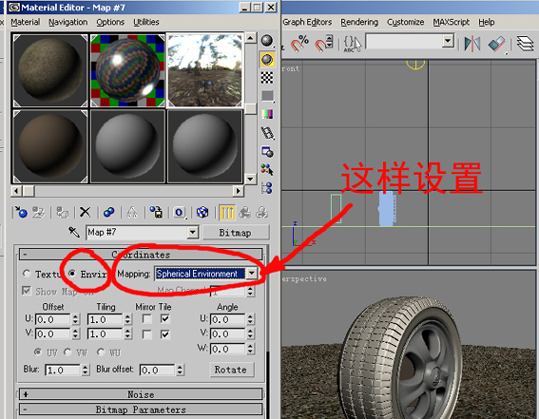
Task: Collapse the Coordinates rollout
Action: pyautogui.click(x=141, y=254)
